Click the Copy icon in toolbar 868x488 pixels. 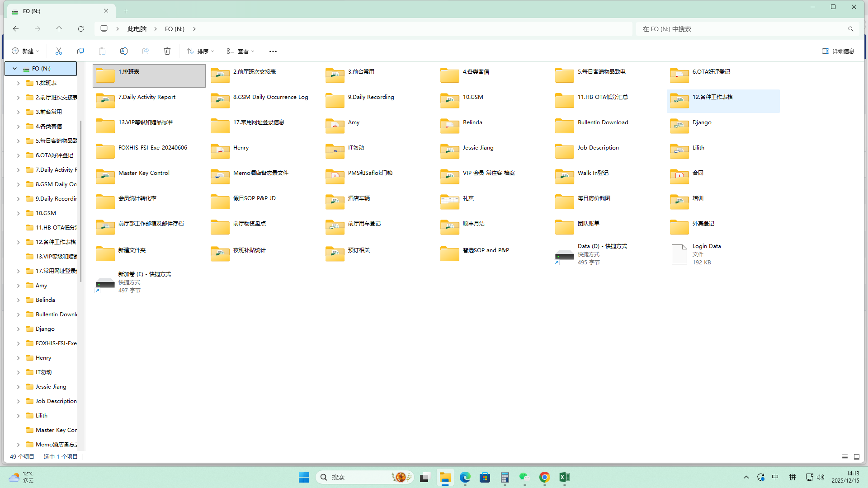coord(80,51)
